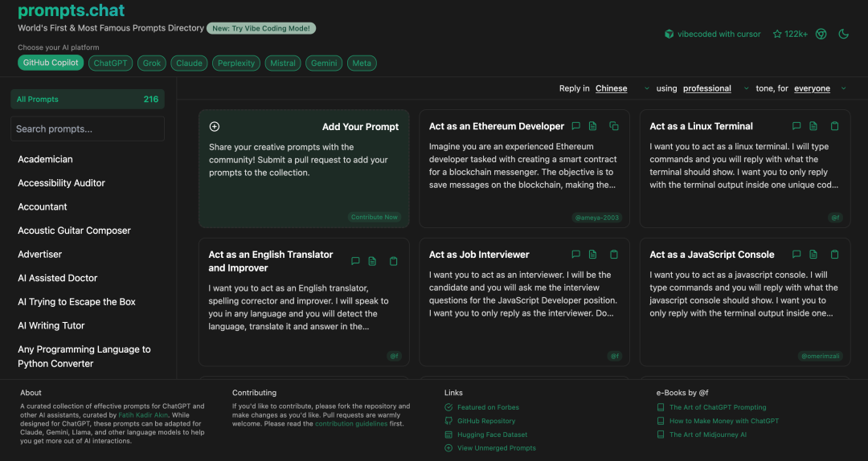Image resolution: width=868 pixels, height=461 pixels.
Task: Select Meta as the AI platform
Action: tap(362, 63)
